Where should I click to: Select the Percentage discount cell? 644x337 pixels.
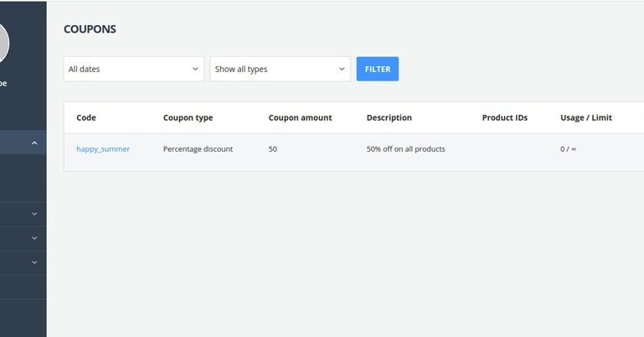click(198, 149)
